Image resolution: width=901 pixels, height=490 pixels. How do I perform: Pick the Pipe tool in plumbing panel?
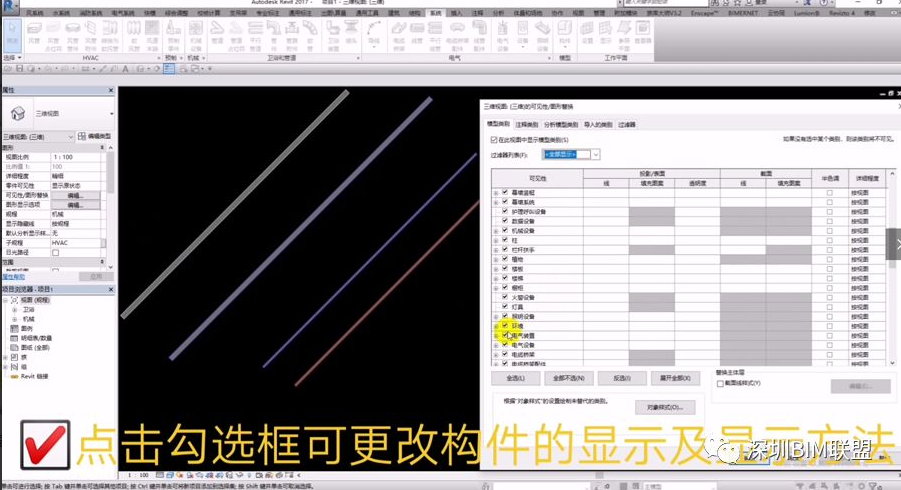point(217,35)
